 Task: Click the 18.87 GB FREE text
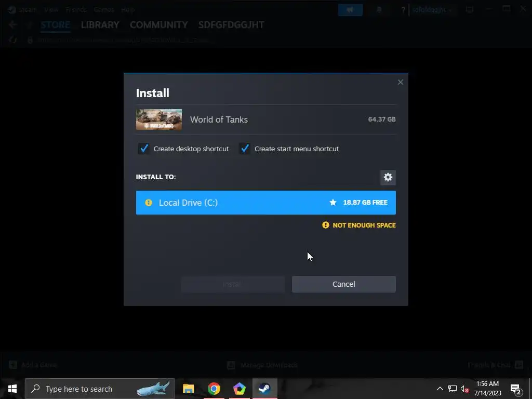[x=365, y=202]
